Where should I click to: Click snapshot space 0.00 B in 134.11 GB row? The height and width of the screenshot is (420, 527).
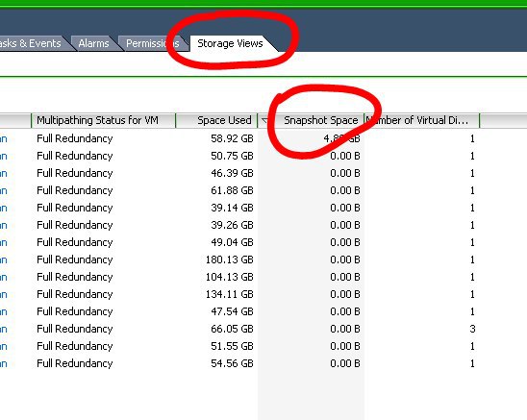(x=345, y=294)
